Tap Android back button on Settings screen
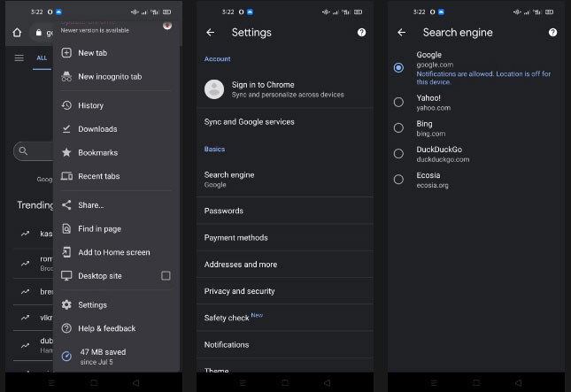Viewport: 571px width, 392px height. (327, 382)
